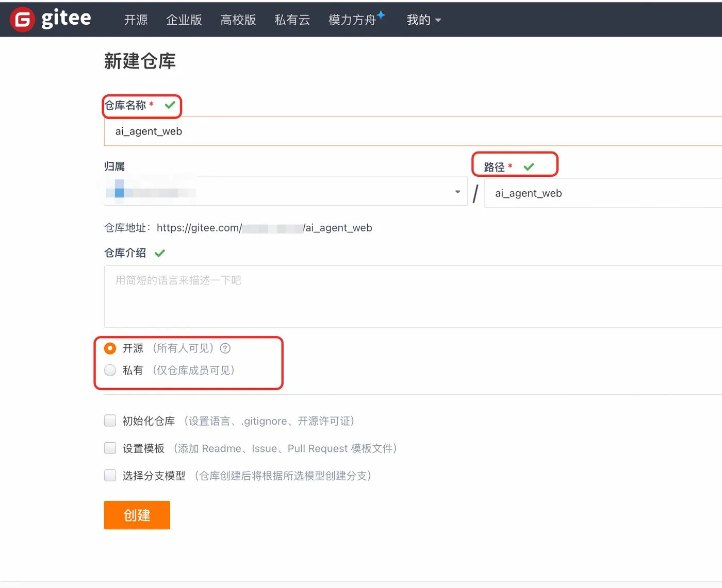The image size is (722, 588).
Task: Select the 开源 public radio button
Action: click(110, 348)
